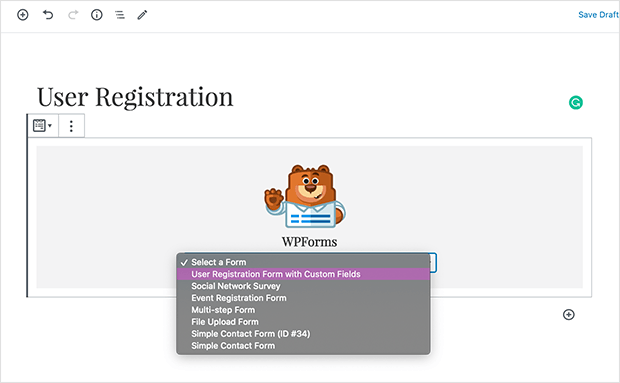Undo the last change
620x383 pixels.
[48, 15]
